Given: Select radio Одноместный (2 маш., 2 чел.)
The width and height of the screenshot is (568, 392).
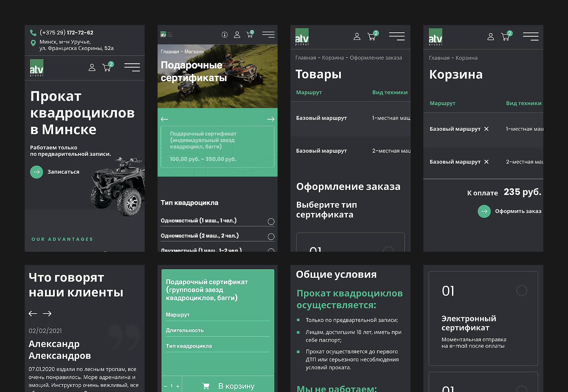Looking at the screenshot, I should (x=271, y=237).
